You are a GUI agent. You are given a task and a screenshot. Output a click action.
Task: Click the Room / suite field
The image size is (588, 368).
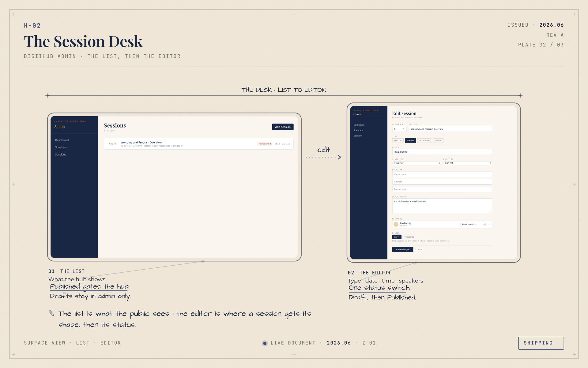(x=442, y=189)
